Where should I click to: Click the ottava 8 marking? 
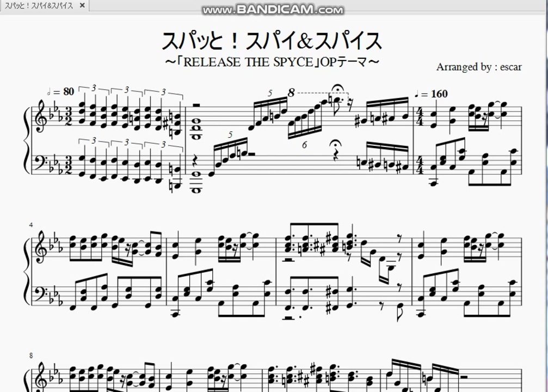(291, 93)
